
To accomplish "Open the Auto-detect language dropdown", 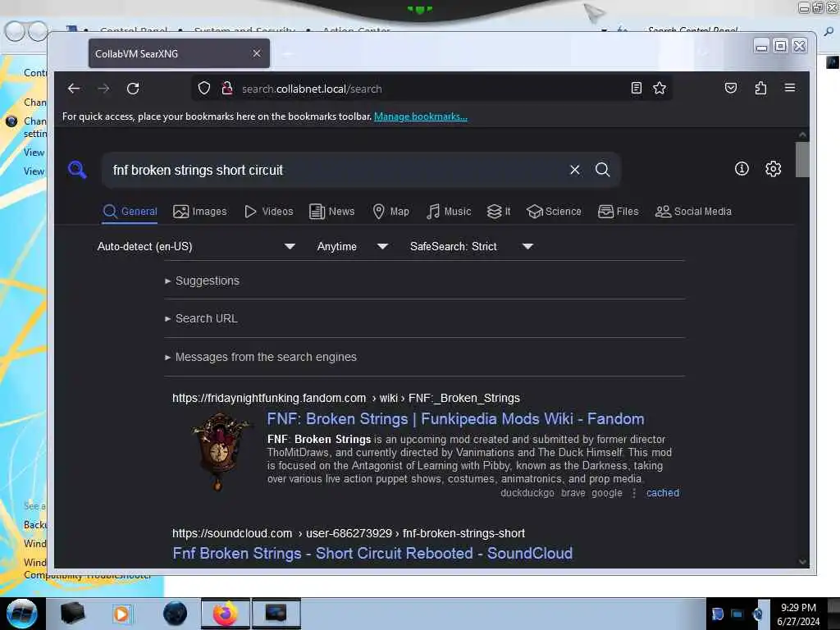I will click(196, 246).
